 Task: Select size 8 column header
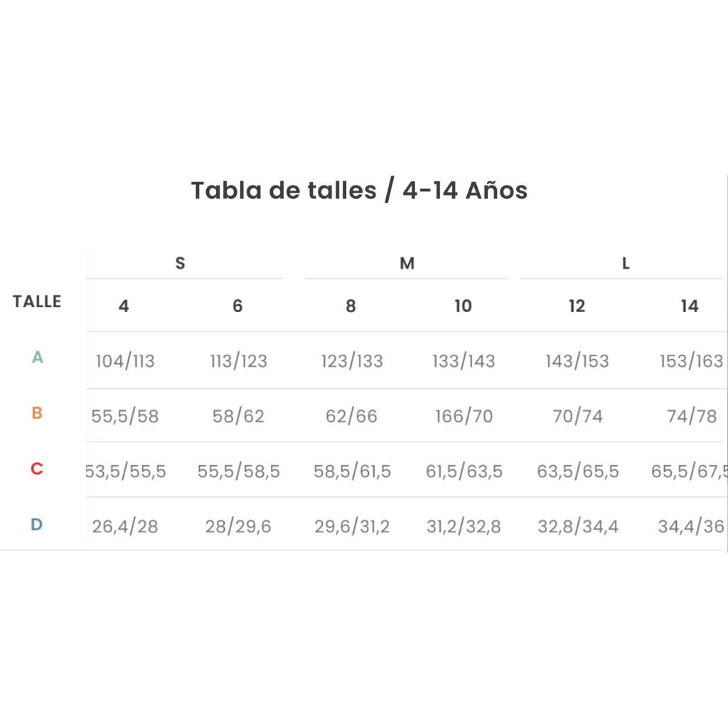[x=350, y=306]
